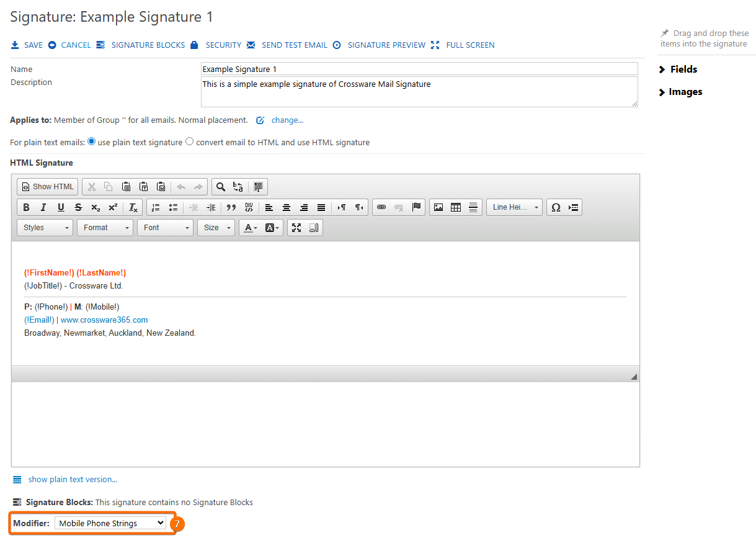Select the use plain text signature option

point(92,141)
